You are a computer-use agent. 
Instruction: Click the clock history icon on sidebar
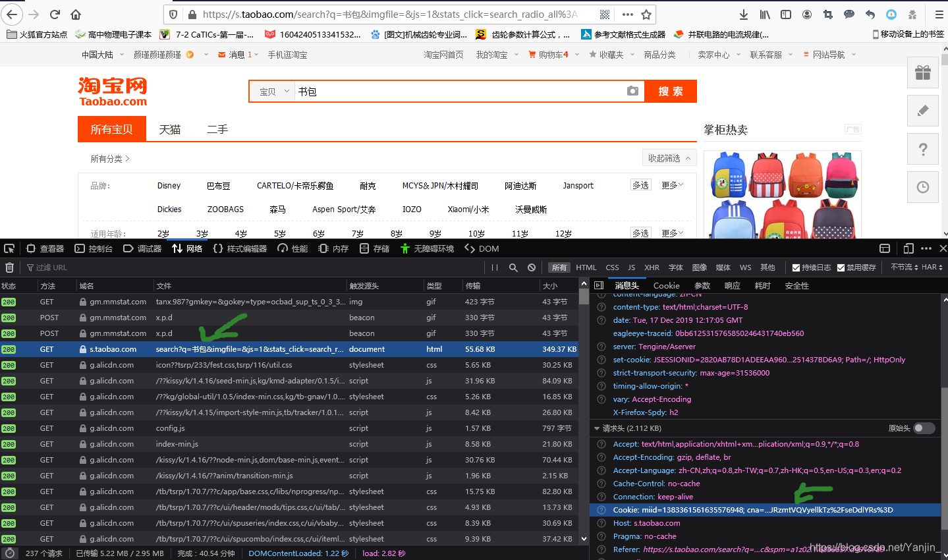tap(923, 187)
